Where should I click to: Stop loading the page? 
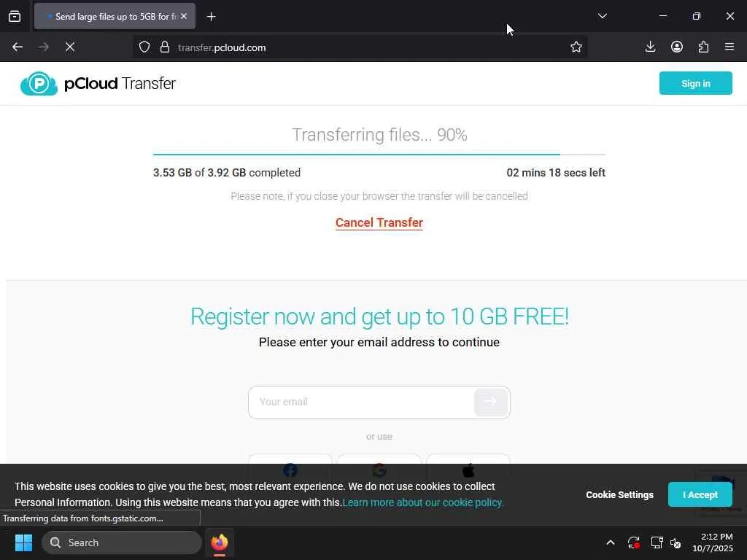70,47
